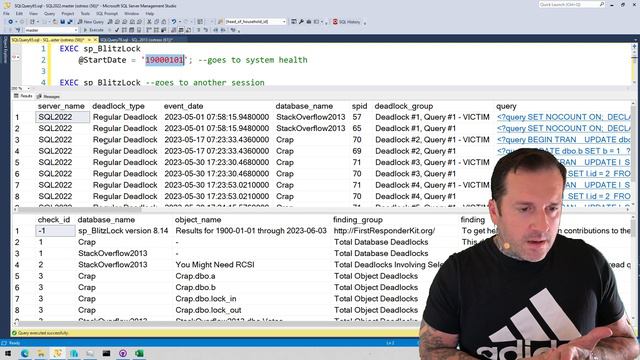Open the File menu
This screenshot has height=360, width=640.
point(6,13)
